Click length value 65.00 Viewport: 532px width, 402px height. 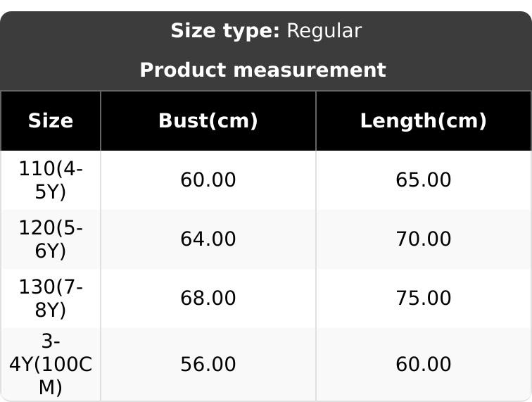coord(424,180)
